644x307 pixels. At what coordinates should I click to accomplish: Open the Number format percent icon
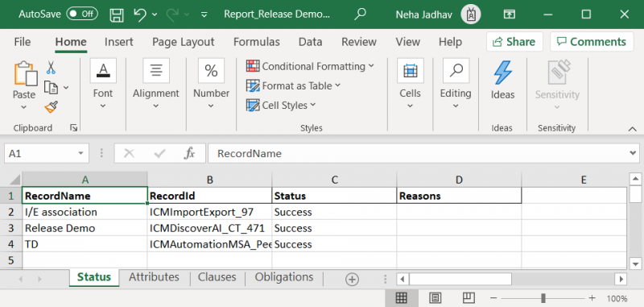coord(211,71)
